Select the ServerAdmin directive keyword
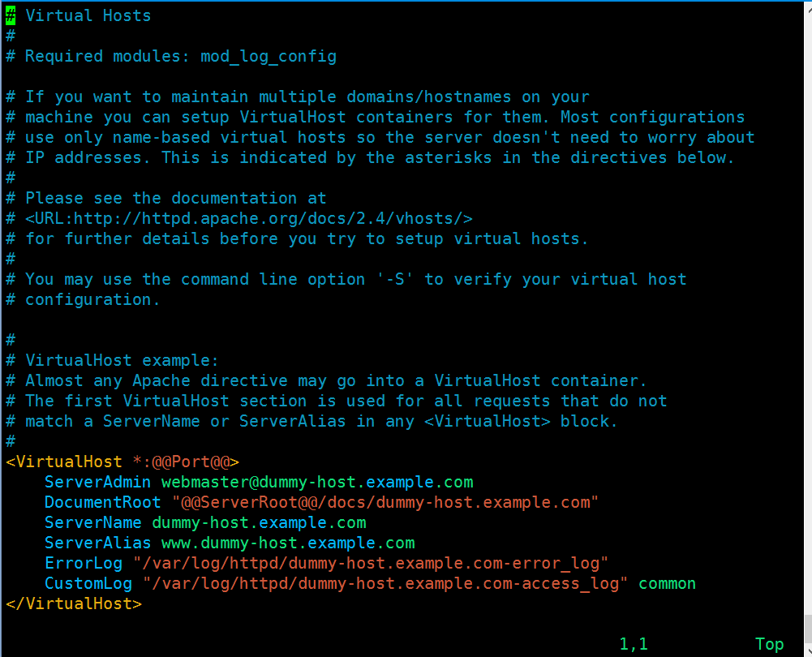 [x=98, y=482]
